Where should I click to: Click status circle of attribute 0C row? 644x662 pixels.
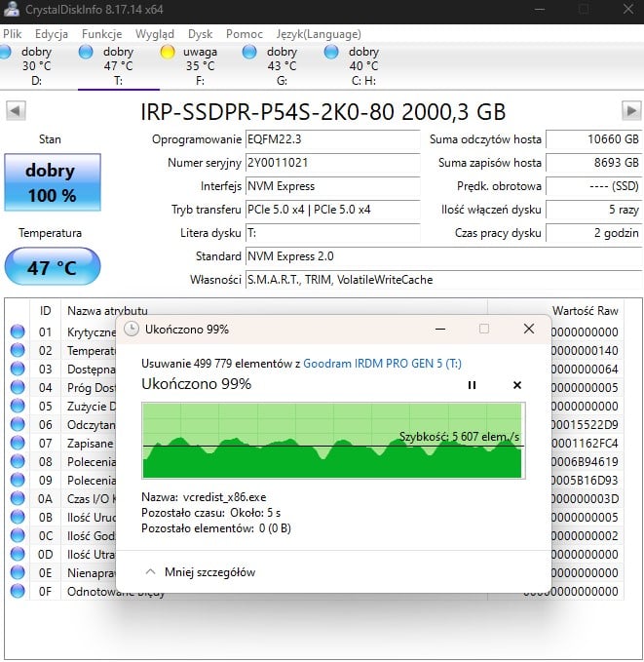click(18, 535)
